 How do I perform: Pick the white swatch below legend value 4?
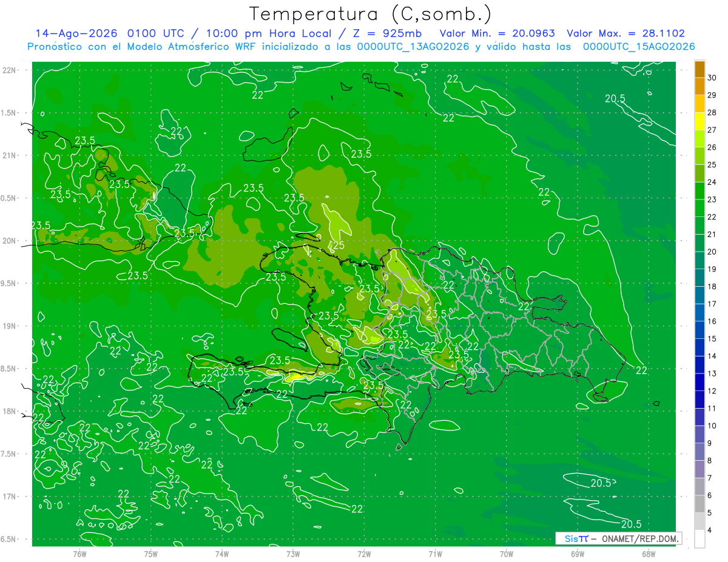699,539
